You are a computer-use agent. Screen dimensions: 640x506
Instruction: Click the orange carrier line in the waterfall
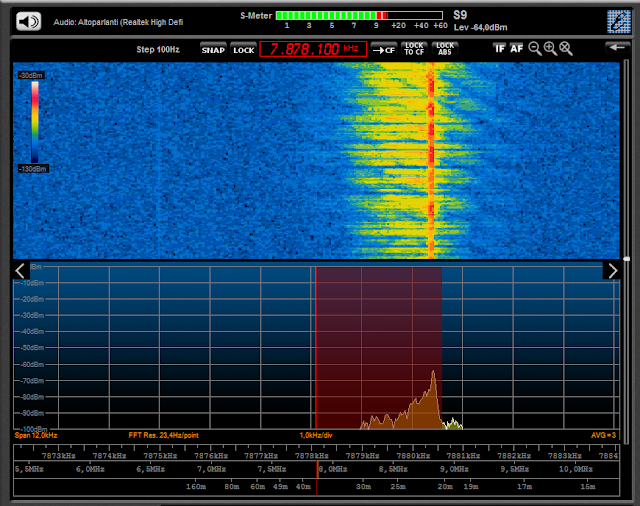(431, 160)
